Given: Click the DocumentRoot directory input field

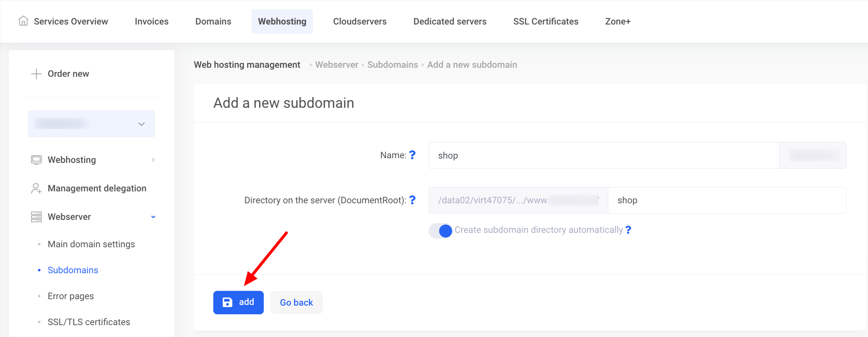Looking at the screenshot, I should click(x=727, y=200).
